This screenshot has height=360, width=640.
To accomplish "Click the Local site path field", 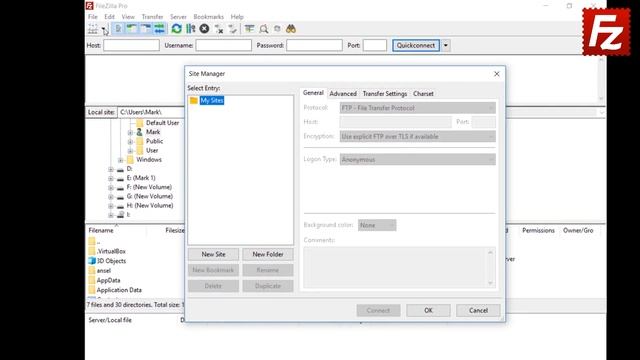I will (x=151, y=112).
